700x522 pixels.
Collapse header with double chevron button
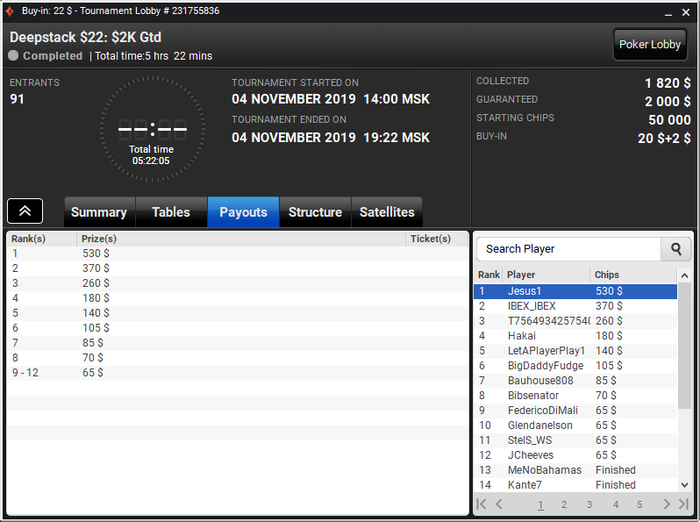pyautogui.click(x=25, y=211)
